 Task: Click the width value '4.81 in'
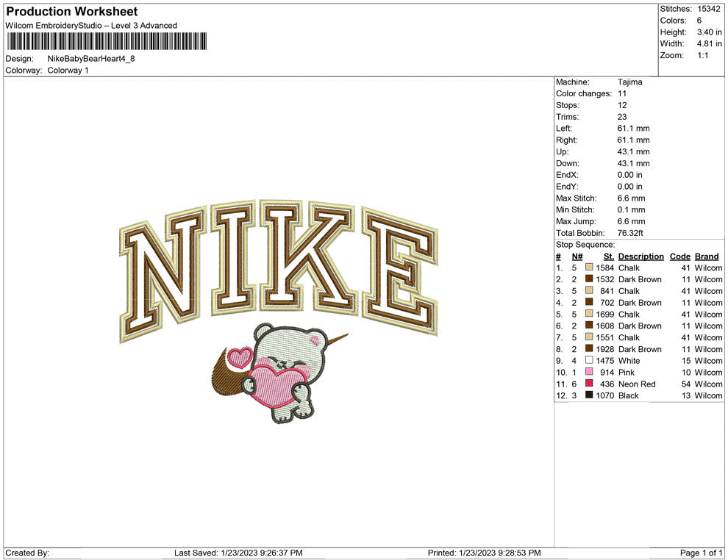tap(709, 43)
